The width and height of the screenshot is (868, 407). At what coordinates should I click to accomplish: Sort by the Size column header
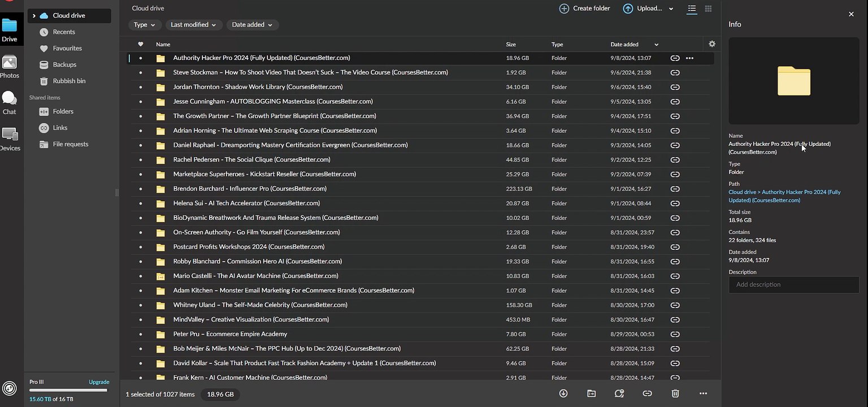[511, 44]
